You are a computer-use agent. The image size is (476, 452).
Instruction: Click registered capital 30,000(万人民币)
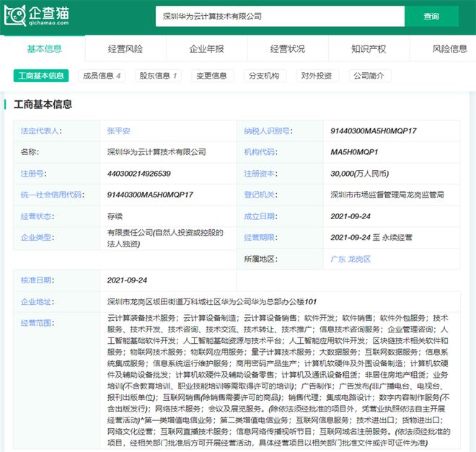point(359,174)
